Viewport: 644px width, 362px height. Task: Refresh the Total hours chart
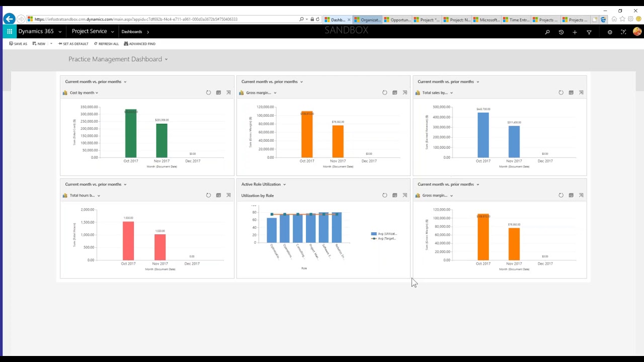(x=208, y=195)
